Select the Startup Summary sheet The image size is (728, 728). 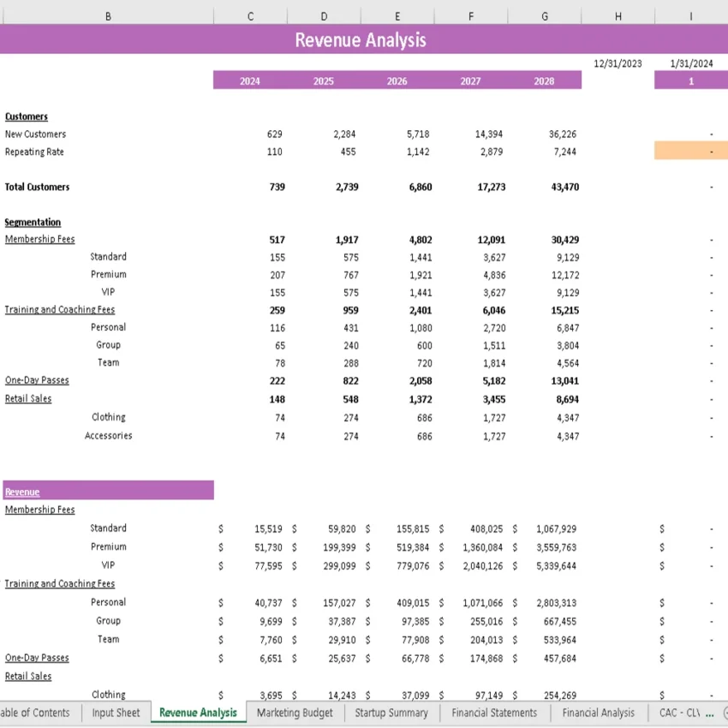coord(391,713)
